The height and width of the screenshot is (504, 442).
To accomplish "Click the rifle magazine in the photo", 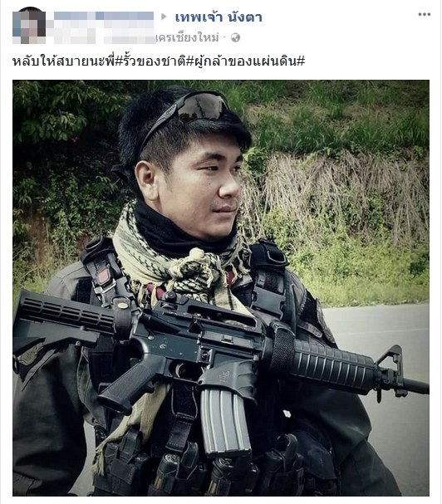I will click(x=225, y=420).
